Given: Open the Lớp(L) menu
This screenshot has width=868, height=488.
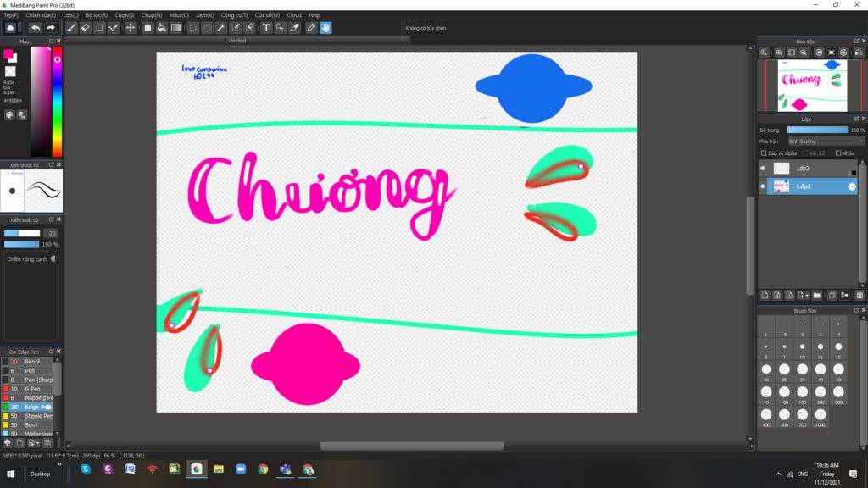Looking at the screenshot, I should [x=71, y=15].
